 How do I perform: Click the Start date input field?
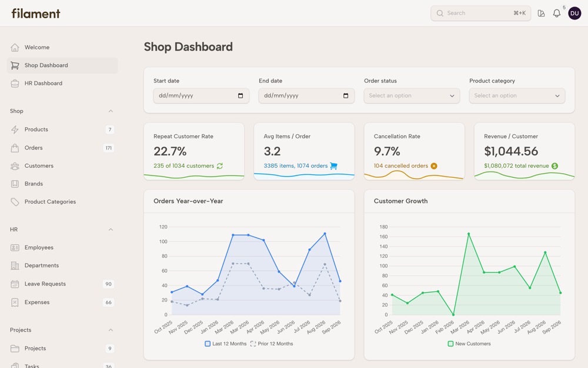201,96
